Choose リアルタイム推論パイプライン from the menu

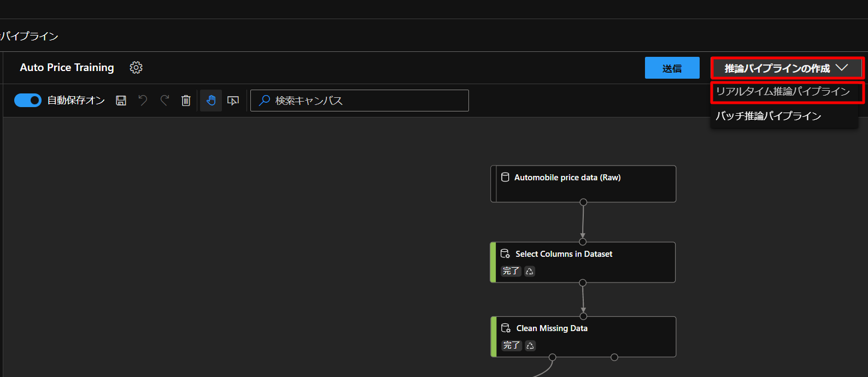coord(783,92)
